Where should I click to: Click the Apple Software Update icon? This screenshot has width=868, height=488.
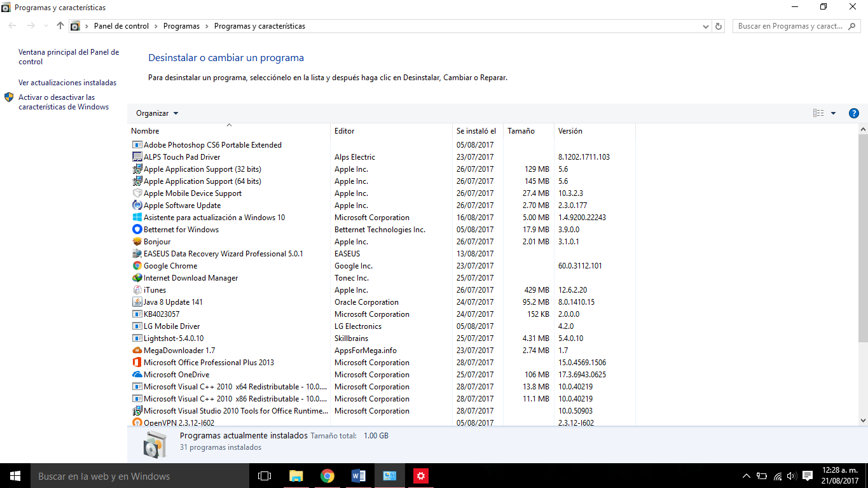[137, 206]
